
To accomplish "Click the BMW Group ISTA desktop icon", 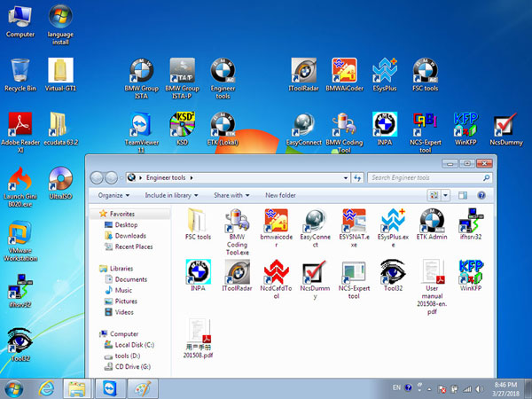I will coord(141,73).
